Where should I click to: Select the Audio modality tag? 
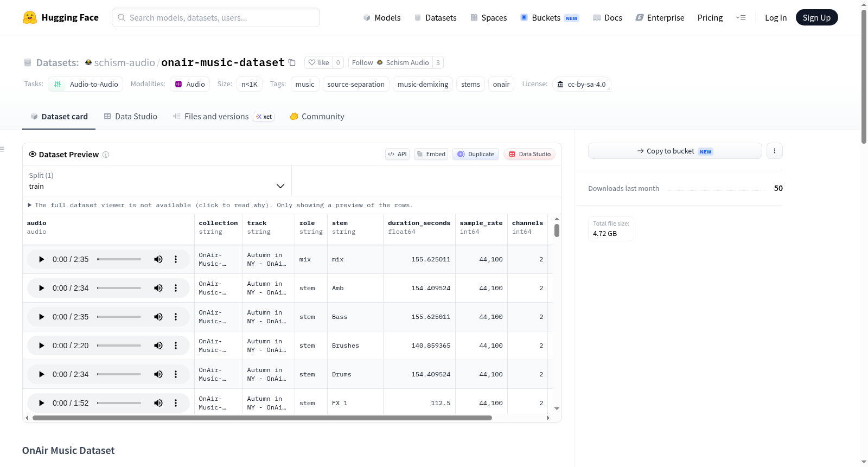[x=190, y=84]
